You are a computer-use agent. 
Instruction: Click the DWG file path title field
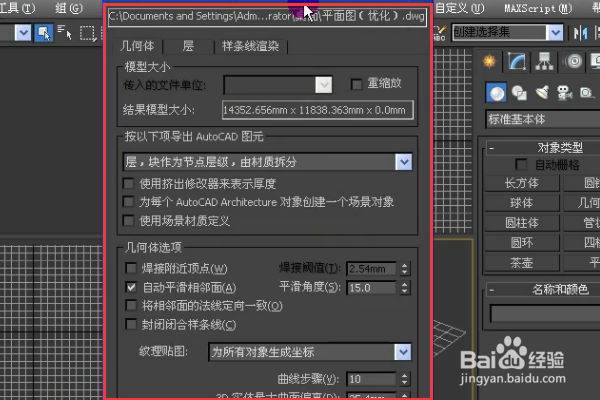tap(267, 17)
